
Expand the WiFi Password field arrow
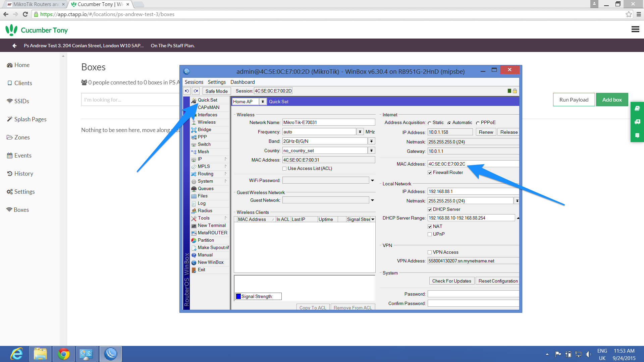[x=372, y=180]
